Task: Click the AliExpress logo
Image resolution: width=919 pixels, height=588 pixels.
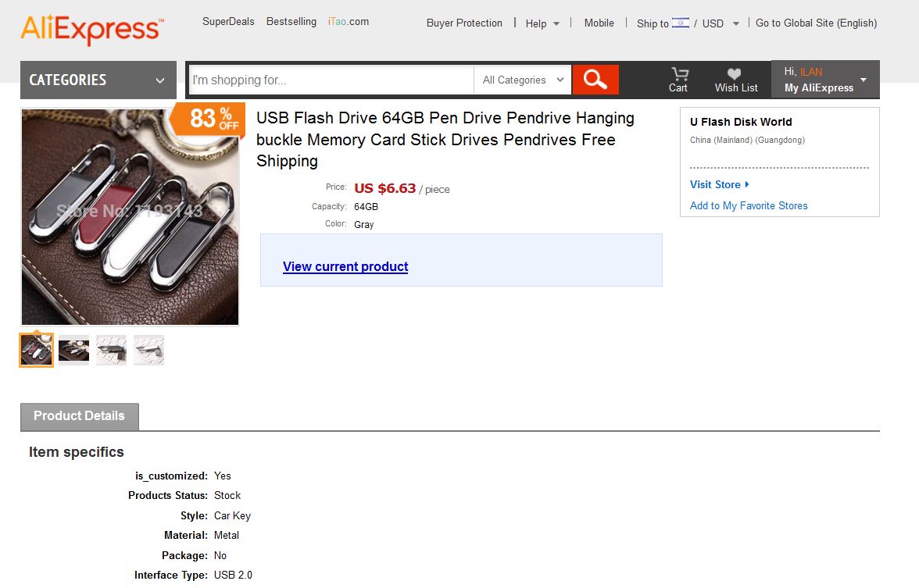Action: click(92, 29)
